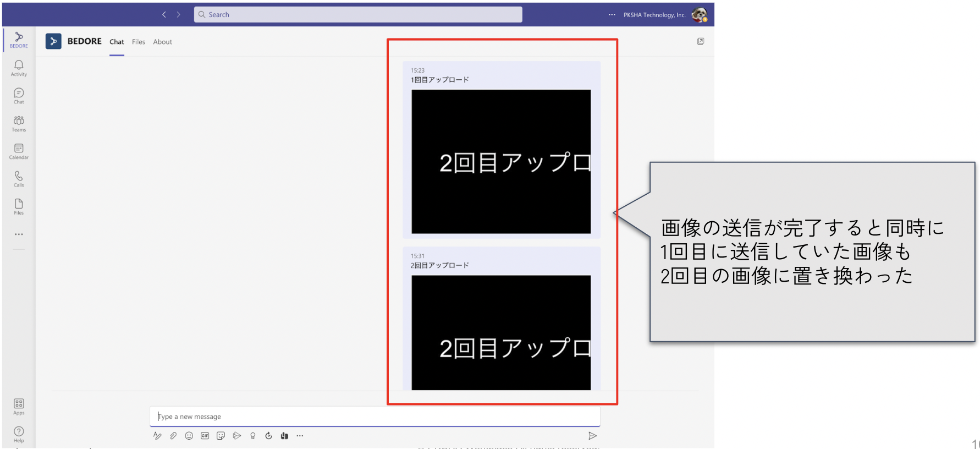Screen dimensions: 980x449
Task: Open the Calendar
Action: point(19,151)
